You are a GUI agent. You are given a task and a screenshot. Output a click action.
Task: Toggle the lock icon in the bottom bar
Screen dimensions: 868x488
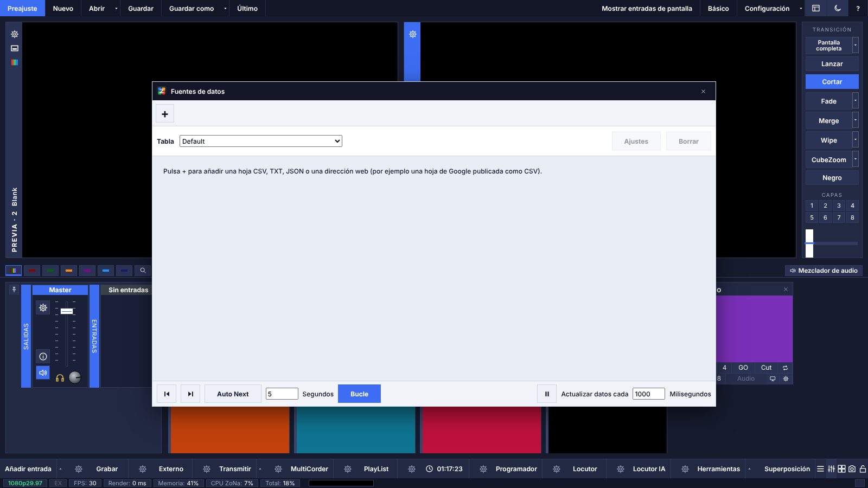863,469
